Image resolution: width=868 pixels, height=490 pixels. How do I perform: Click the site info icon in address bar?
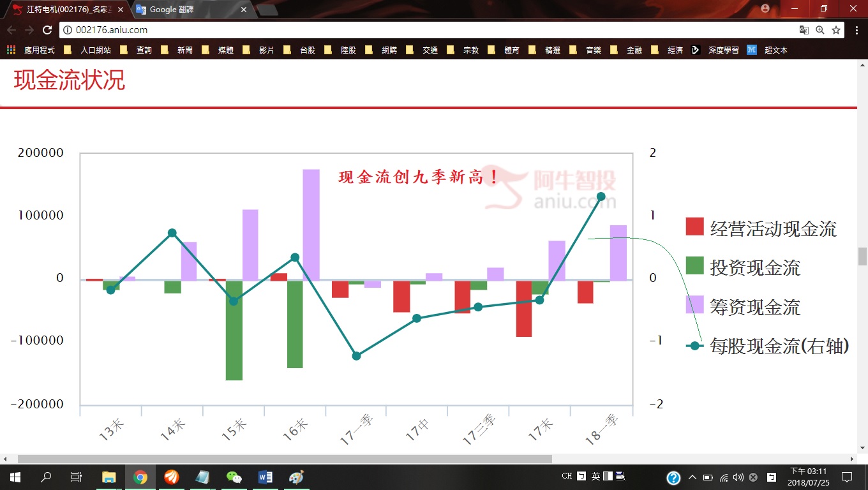(68, 30)
